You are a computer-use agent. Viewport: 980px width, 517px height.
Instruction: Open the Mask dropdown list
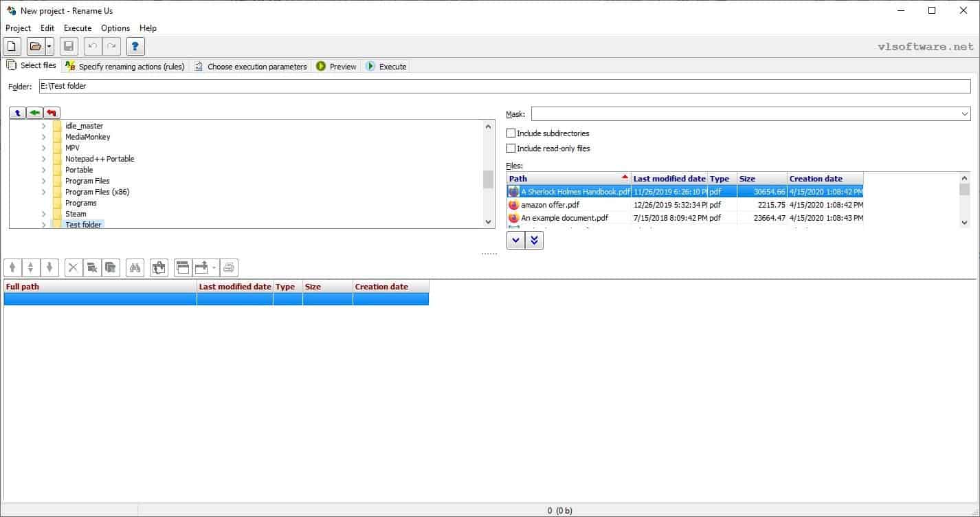click(x=965, y=113)
